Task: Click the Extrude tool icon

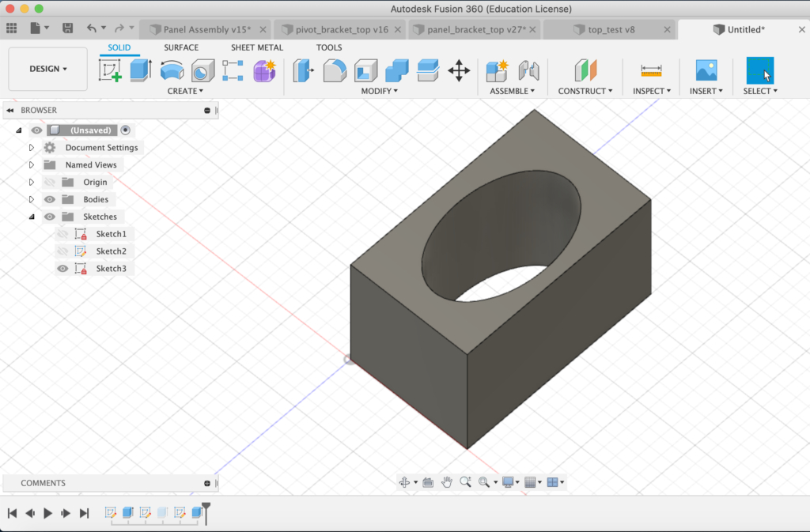Action: 140,71
